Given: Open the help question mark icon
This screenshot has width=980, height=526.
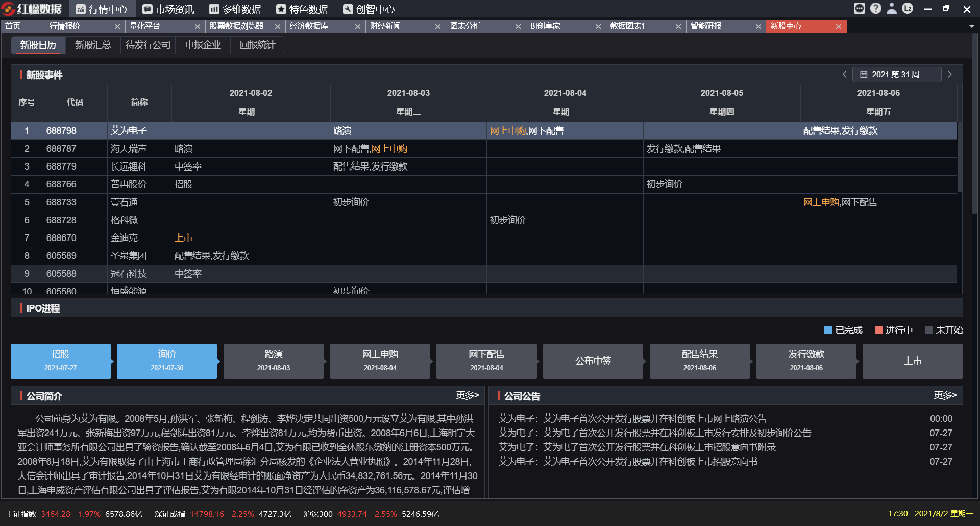Looking at the screenshot, I should click(x=876, y=8).
